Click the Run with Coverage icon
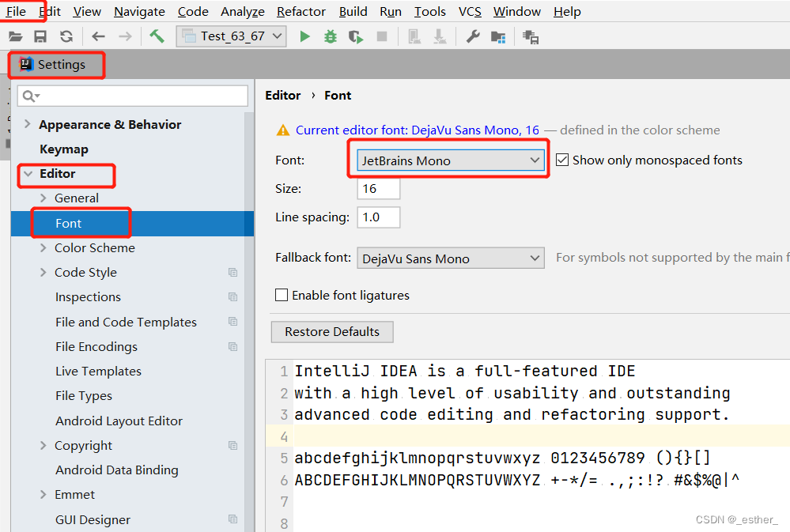This screenshot has height=532, width=790. click(356, 37)
